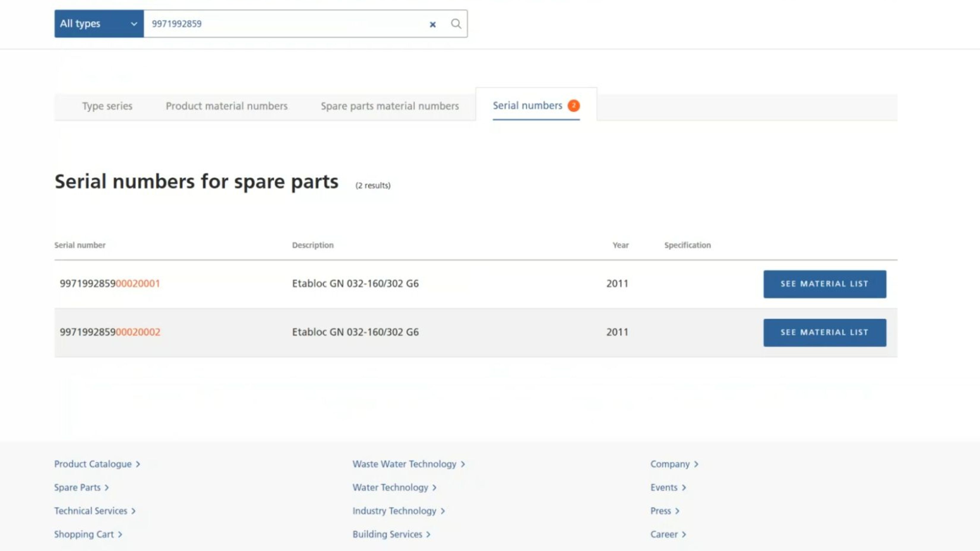Click the chevron beside Career
This screenshot has height=551, width=980.
[684, 534]
